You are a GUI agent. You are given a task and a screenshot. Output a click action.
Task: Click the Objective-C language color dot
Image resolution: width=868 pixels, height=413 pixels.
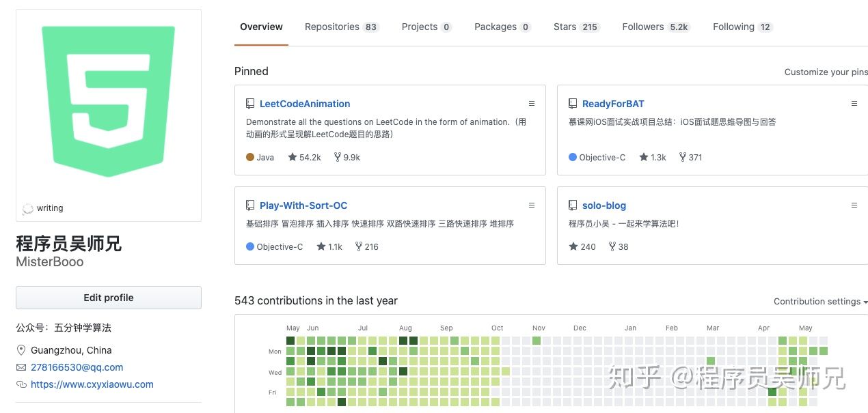(x=250, y=246)
